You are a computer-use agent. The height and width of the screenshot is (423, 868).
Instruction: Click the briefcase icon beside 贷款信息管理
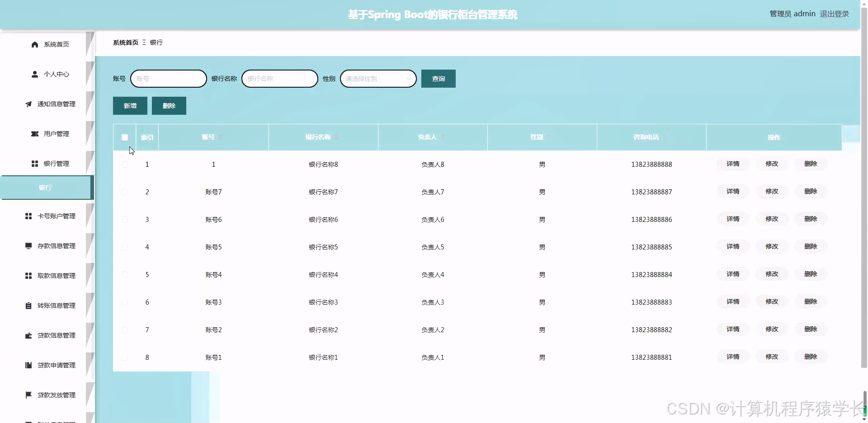28,335
